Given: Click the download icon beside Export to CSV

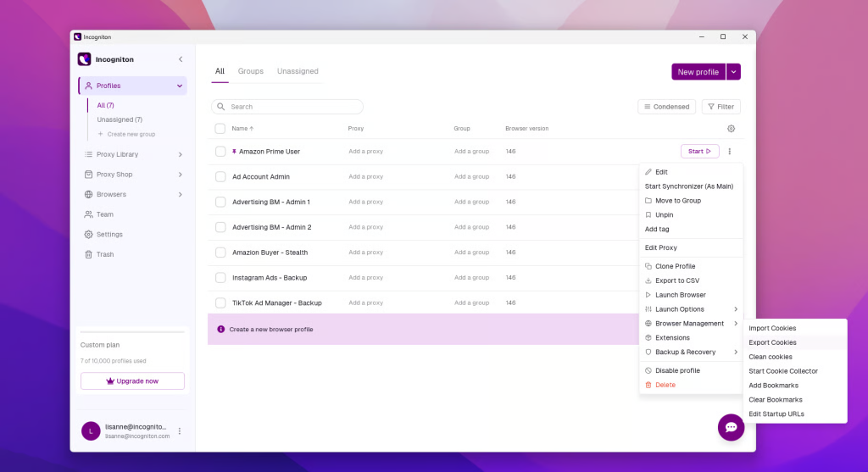Looking at the screenshot, I should click(648, 280).
